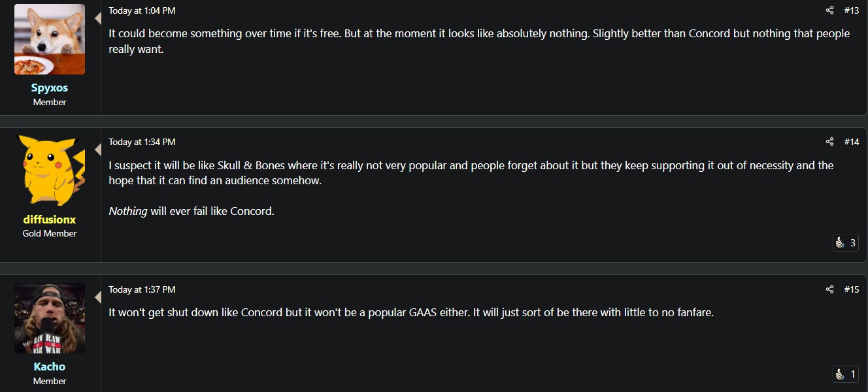The width and height of the screenshot is (868, 392).
Task: Click diffusionx's Pikachu avatar
Action: [x=50, y=171]
